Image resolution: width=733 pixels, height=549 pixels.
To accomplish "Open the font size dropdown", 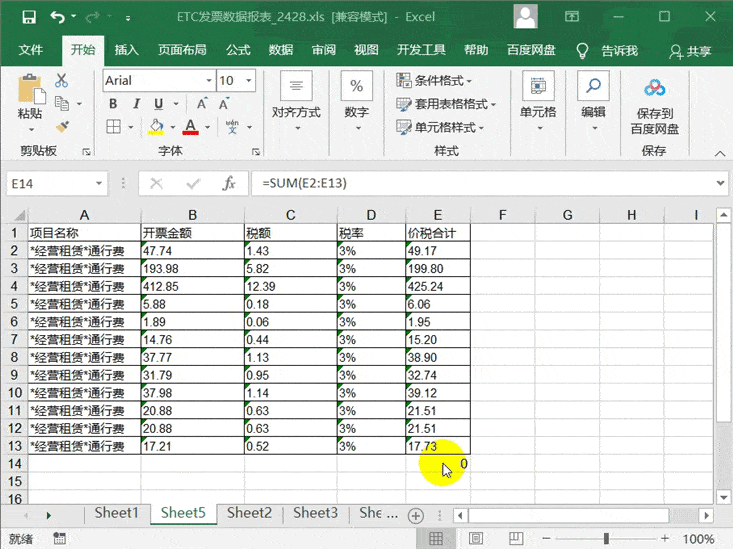I will tap(249, 81).
